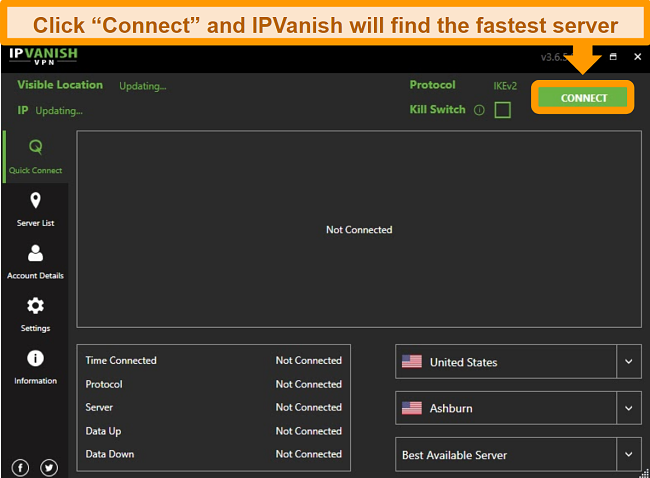Open the Twitter link icon

(49, 468)
